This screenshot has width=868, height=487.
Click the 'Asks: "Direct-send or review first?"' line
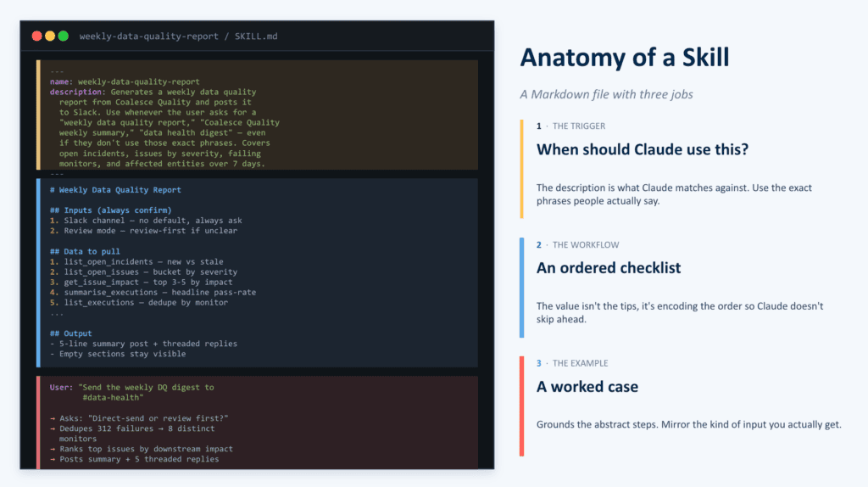(x=139, y=418)
